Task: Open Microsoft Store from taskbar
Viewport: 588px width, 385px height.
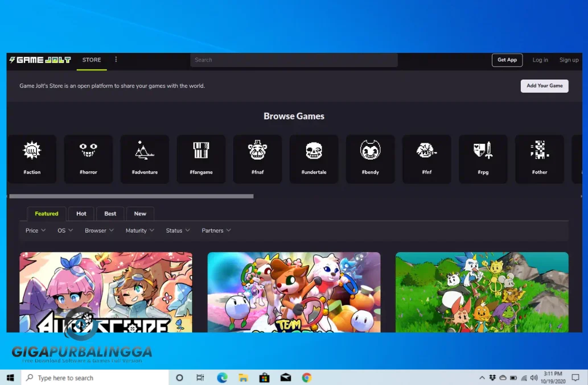Action: [264, 378]
